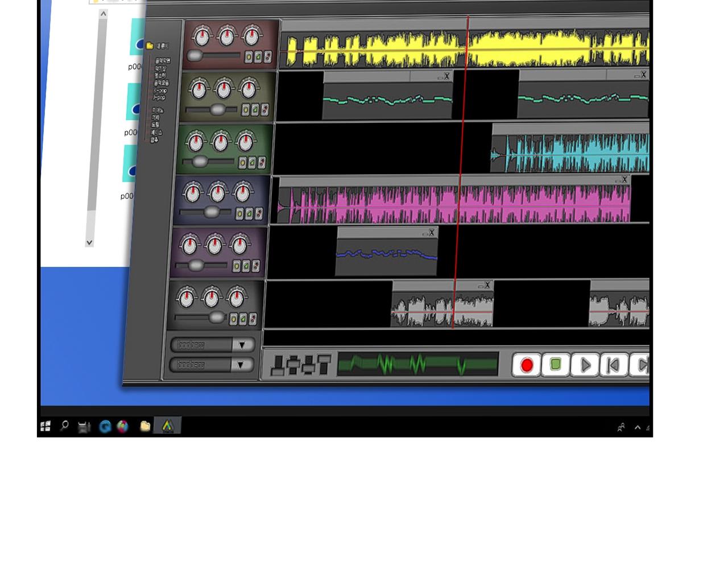
Task: Click the right knob on maroon track
Action: tap(251, 37)
